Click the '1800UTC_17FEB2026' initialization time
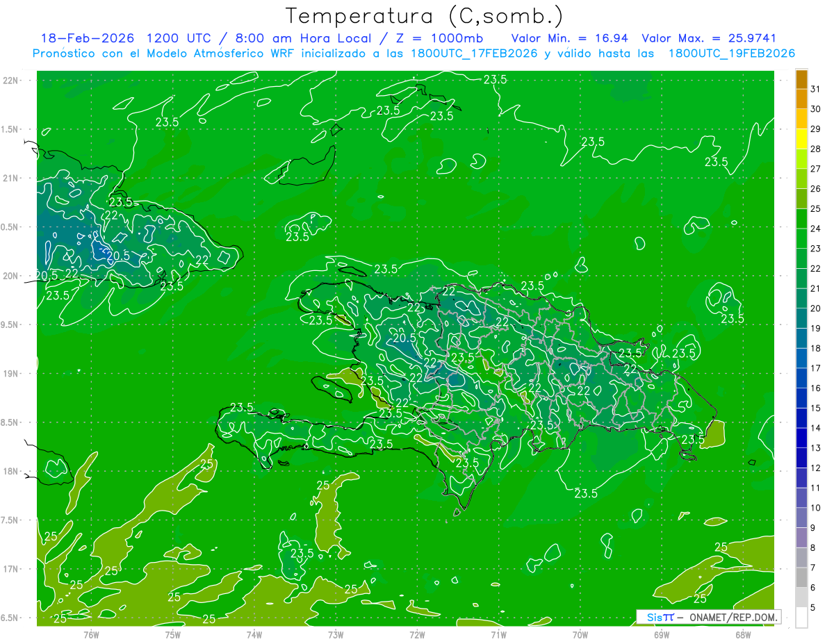Image resolution: width=834 pixels, height=644 pixels. 474,53
